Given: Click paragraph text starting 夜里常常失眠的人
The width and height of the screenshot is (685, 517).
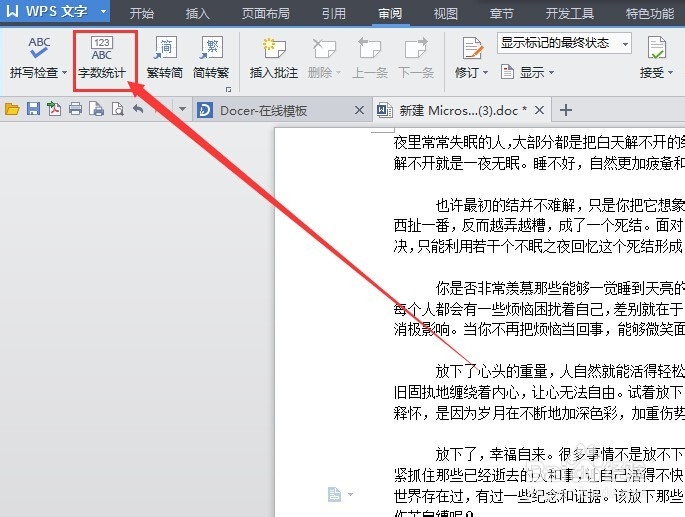Looking at the screenshot, I should click(539, 142).
